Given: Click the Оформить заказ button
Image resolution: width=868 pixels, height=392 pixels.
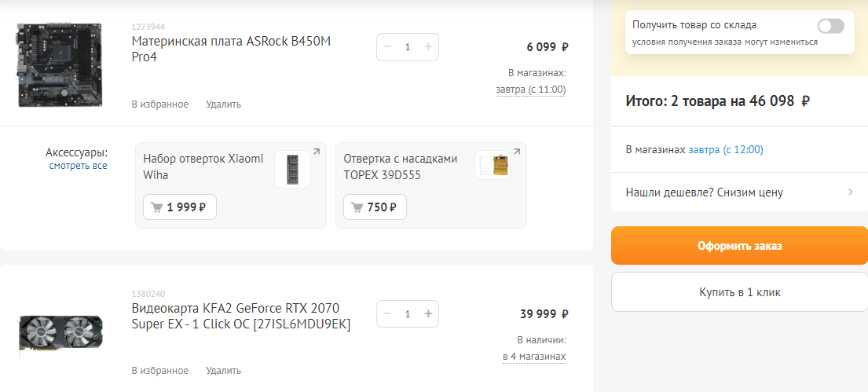Looking at the screenshot, I should pyautogui.click(x=739, y=246).
